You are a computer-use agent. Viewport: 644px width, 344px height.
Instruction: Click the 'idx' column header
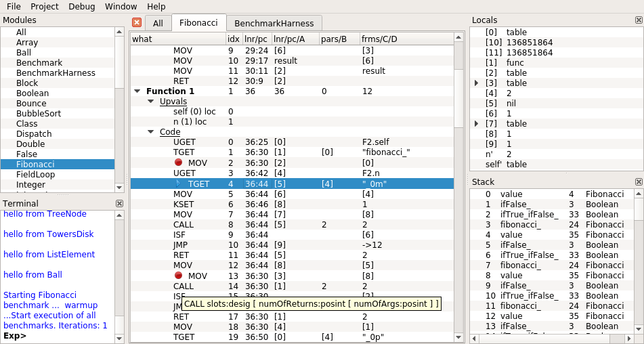coord(234,39)
